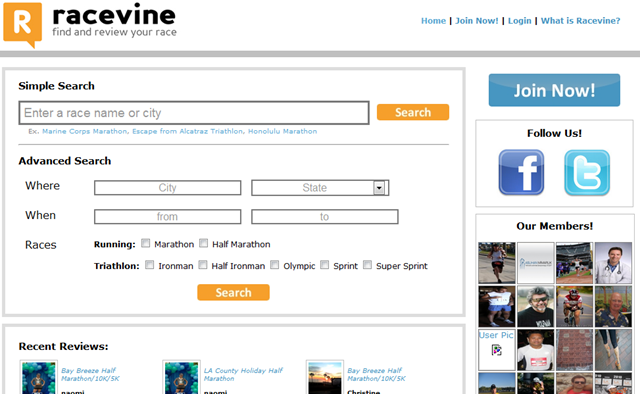640x394 pixels.
Task: Expand the State dropdown arrow
Action: (379, 188)
